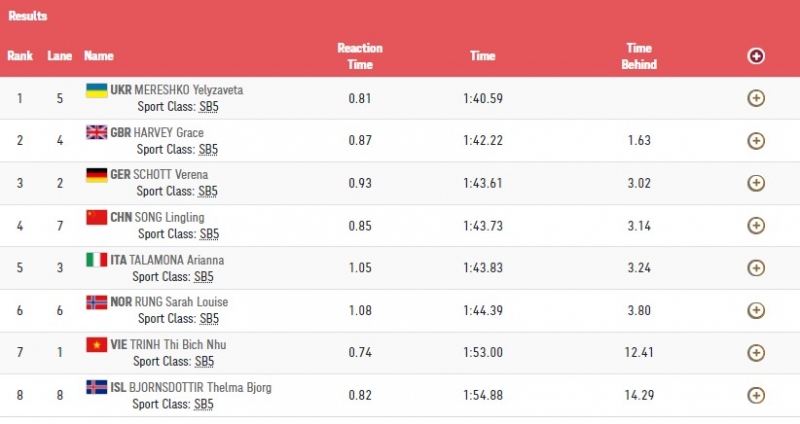The image size is (800, 424).
Task: Click SB5 sport class under HARVEY Grace
Action: [208, 149]
